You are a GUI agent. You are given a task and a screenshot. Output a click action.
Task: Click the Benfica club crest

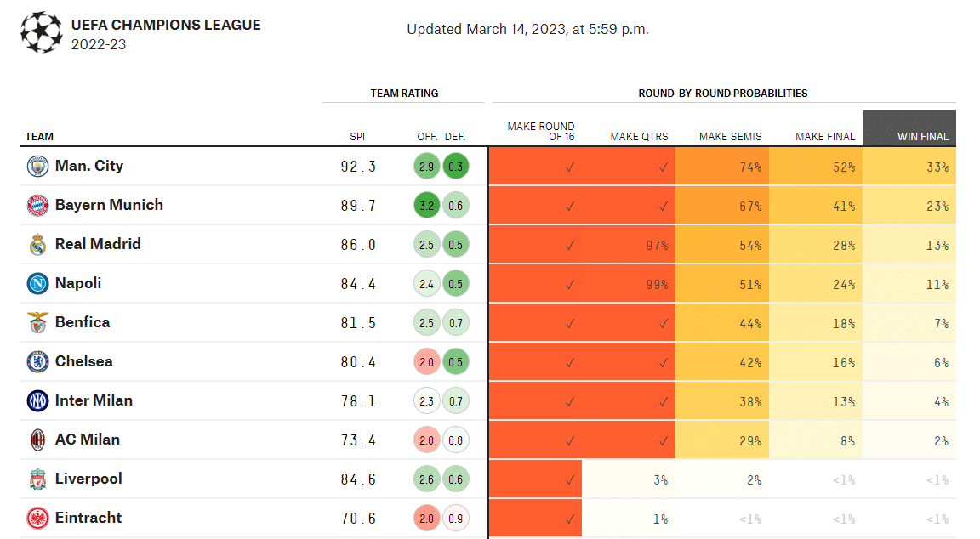(x=37, y=323)
